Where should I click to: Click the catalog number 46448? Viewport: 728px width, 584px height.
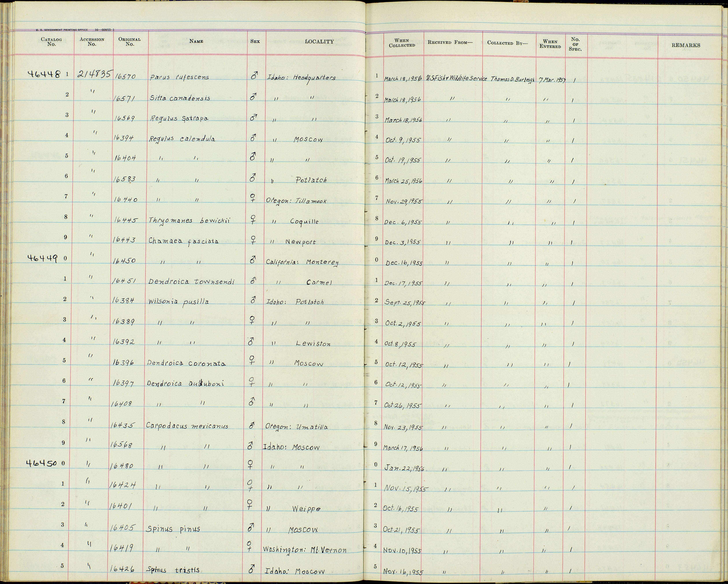[44, 74]
